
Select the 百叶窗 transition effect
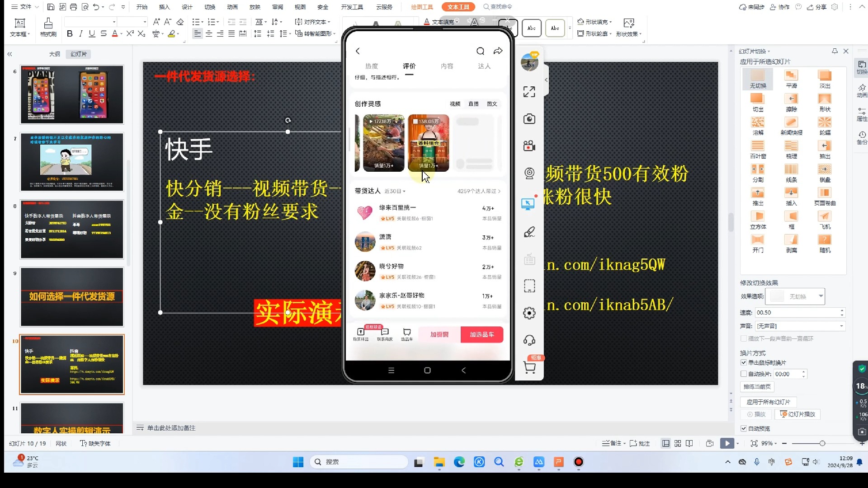pos(758,150)
